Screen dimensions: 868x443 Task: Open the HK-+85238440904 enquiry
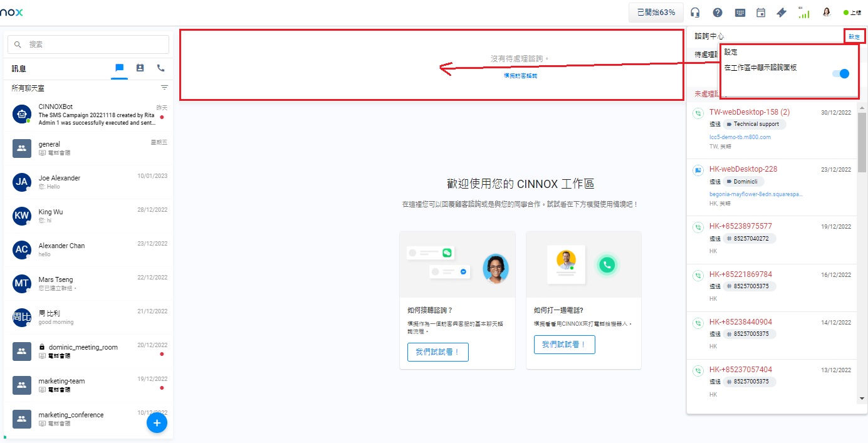[772, 336]
